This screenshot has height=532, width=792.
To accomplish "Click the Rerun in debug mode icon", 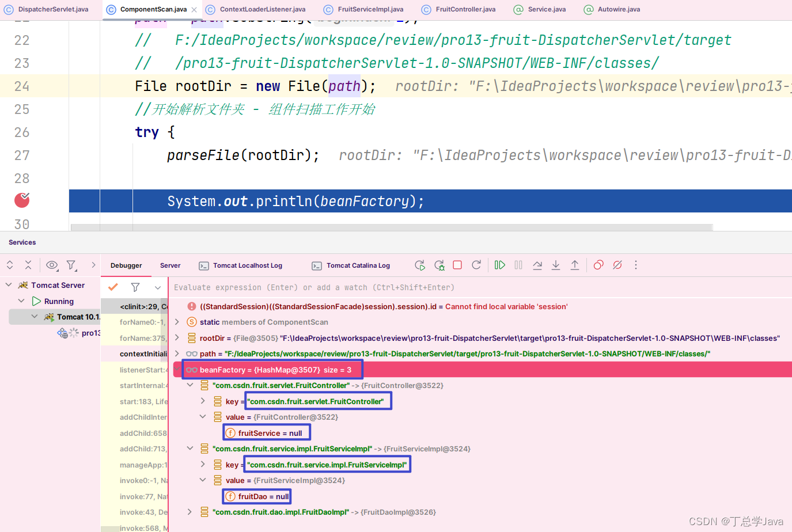I will pyautogui.click(x=439, y=265).
